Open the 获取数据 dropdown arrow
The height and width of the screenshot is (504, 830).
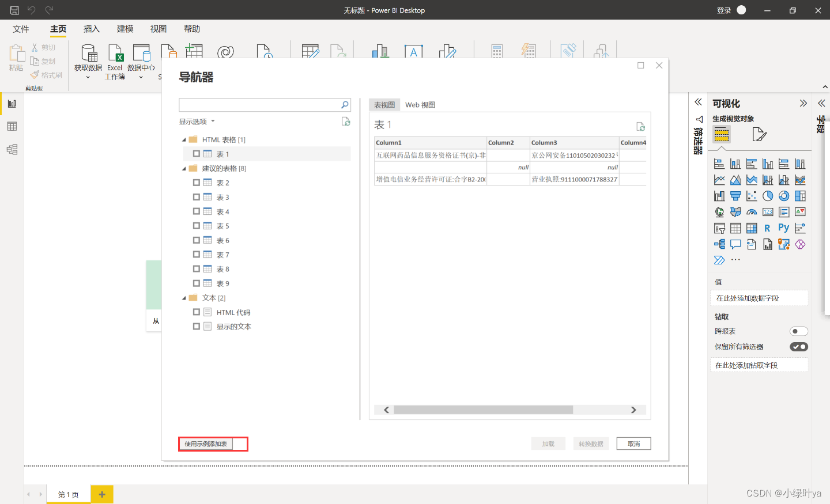pyautogui.click(x=88, y=77)
